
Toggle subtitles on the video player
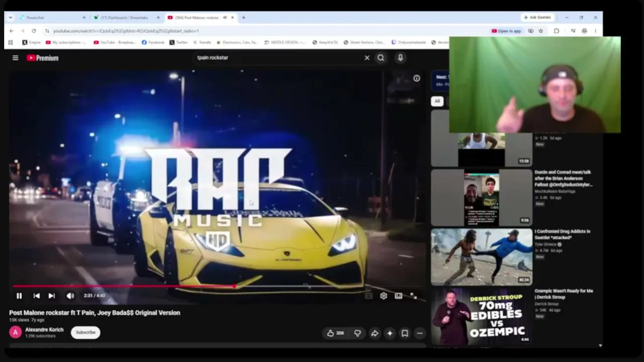[x=368, y=296]
